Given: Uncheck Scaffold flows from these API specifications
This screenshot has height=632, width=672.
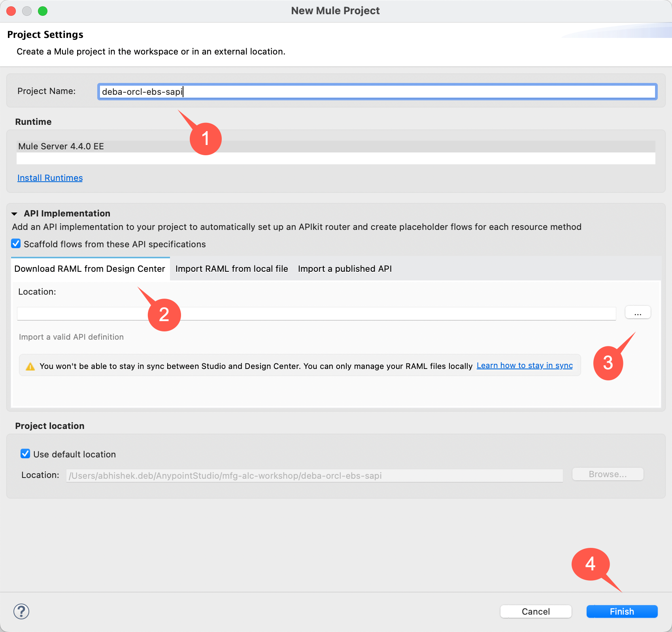Looking at the screenshot, I should pyautogui.click(x=16, y=244).
